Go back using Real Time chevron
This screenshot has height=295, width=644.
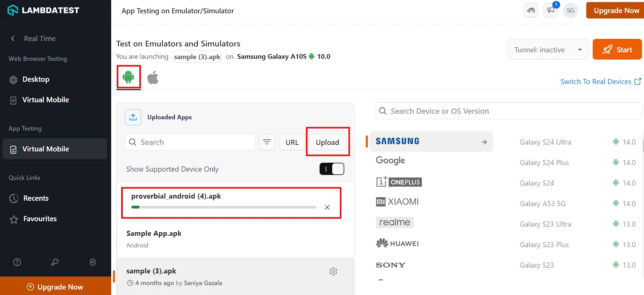(x=13, y=39)
